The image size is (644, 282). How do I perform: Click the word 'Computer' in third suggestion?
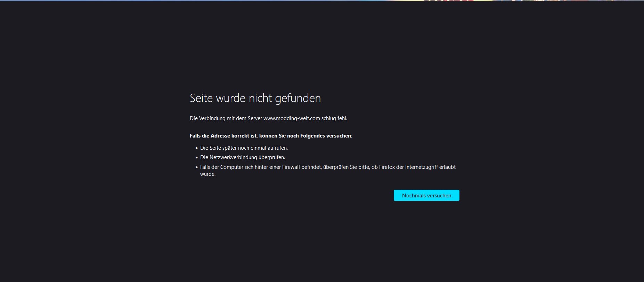point(232,167)
